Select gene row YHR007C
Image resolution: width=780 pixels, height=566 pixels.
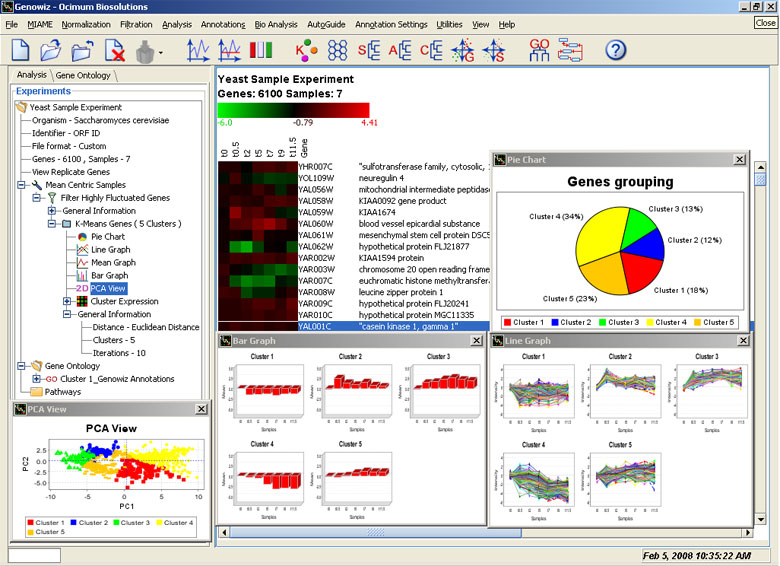click(x=353, y=167)
